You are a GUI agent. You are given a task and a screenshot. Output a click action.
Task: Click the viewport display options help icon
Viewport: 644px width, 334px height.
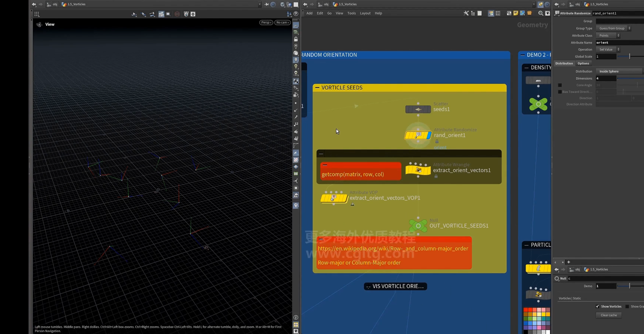click(x=296, y=14)
